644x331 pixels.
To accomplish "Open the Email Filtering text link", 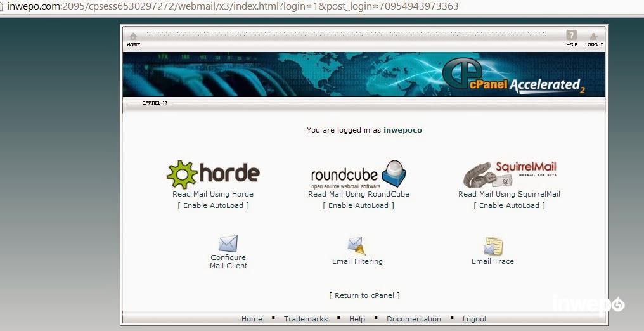I will 357,262.
